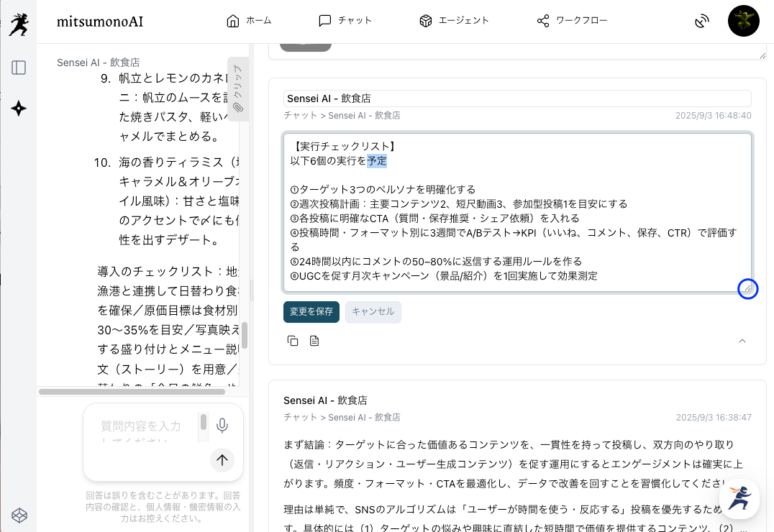
Task: Click the chat input's small scrollbar
Action: click(x=204, y=422)
